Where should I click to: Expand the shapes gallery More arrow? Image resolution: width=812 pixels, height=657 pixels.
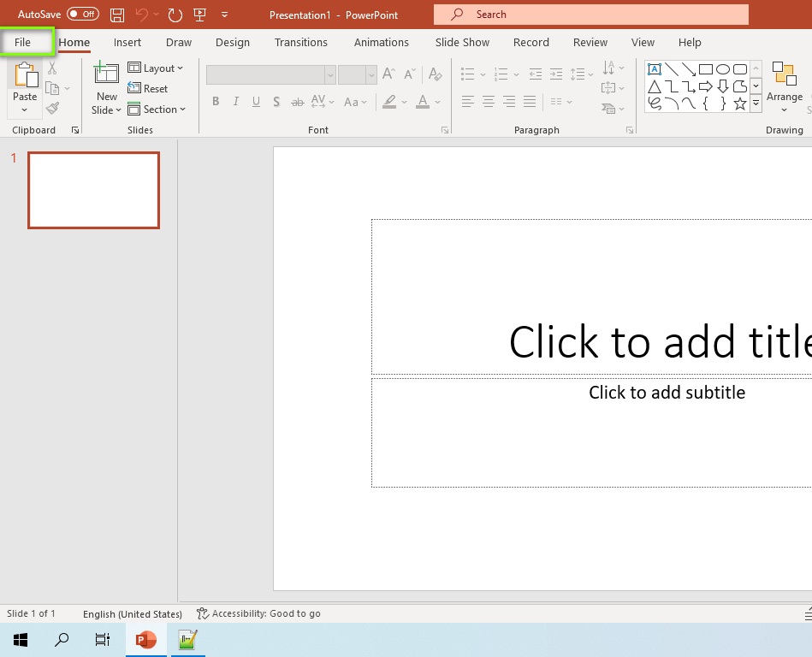click(756, 104)
